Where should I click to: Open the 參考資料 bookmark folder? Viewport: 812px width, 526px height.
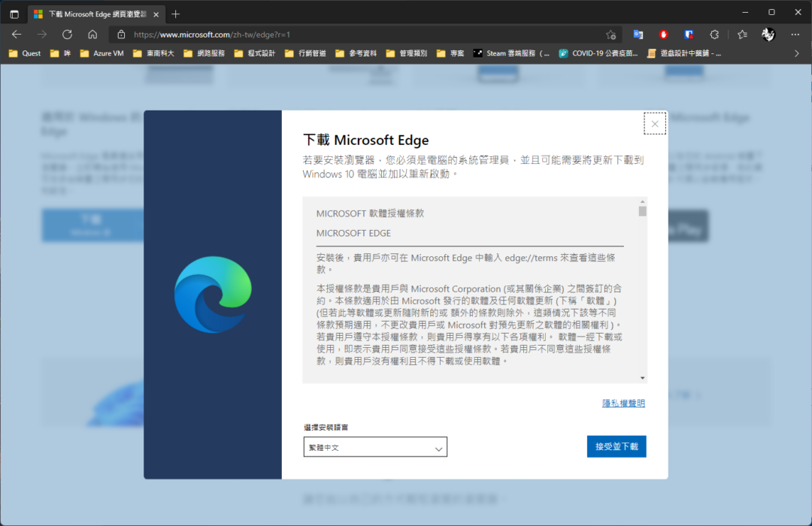[x=357, y=53]
